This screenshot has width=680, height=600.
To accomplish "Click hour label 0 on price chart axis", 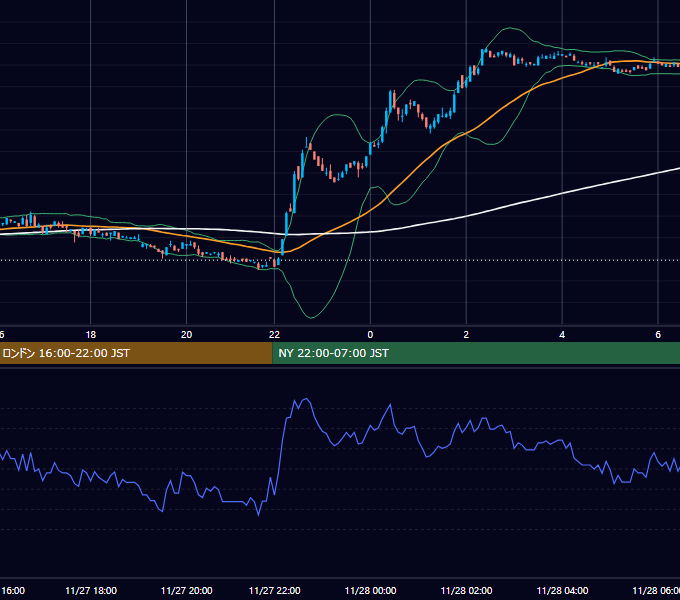I will point(370,335).
